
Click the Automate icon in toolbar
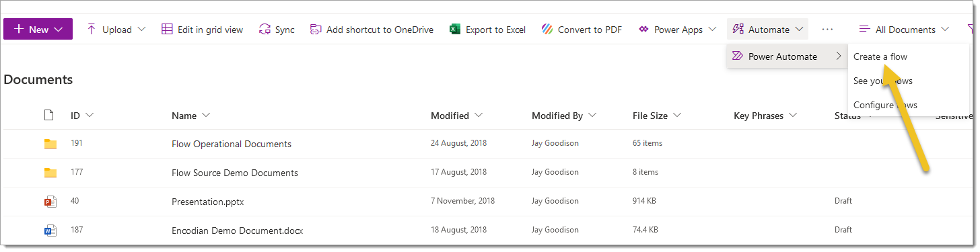pyautogui.click(x=738, y=30)
